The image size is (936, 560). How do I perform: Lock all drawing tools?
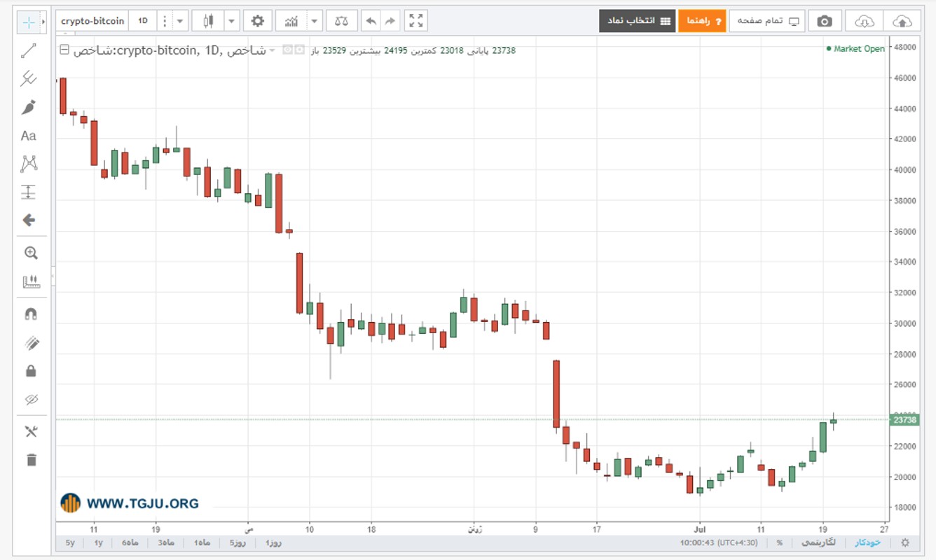pos(31,371)
